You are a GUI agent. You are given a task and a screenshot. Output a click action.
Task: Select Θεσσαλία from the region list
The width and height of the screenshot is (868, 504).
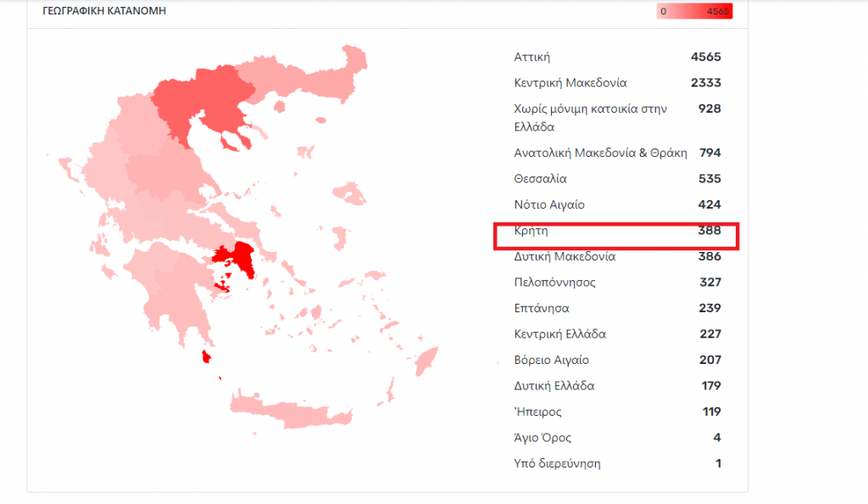(x=541, y=179)
